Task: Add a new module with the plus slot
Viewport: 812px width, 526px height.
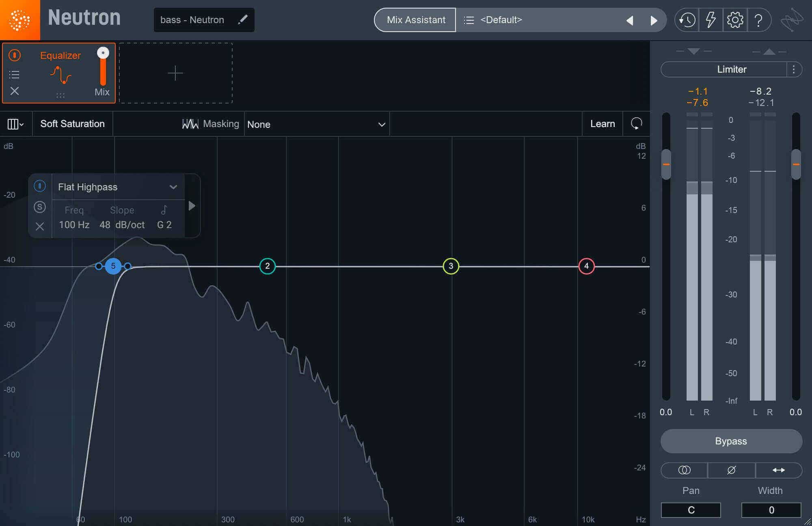Action: 175,73
